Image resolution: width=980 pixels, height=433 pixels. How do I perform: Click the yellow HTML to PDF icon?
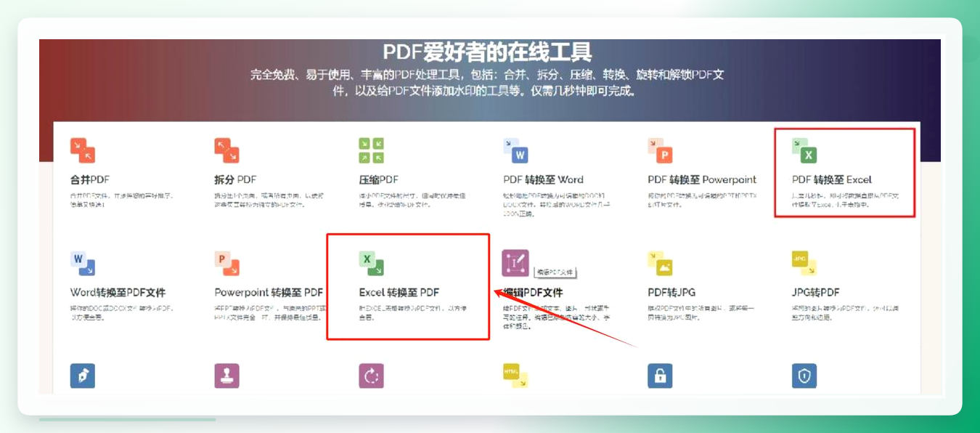[x=515, y=376]
